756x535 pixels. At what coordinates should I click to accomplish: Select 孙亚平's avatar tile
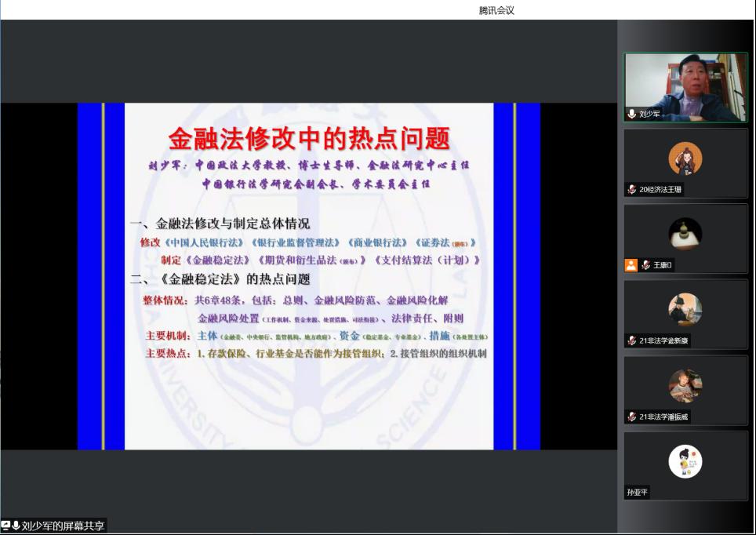coord(685,461)
